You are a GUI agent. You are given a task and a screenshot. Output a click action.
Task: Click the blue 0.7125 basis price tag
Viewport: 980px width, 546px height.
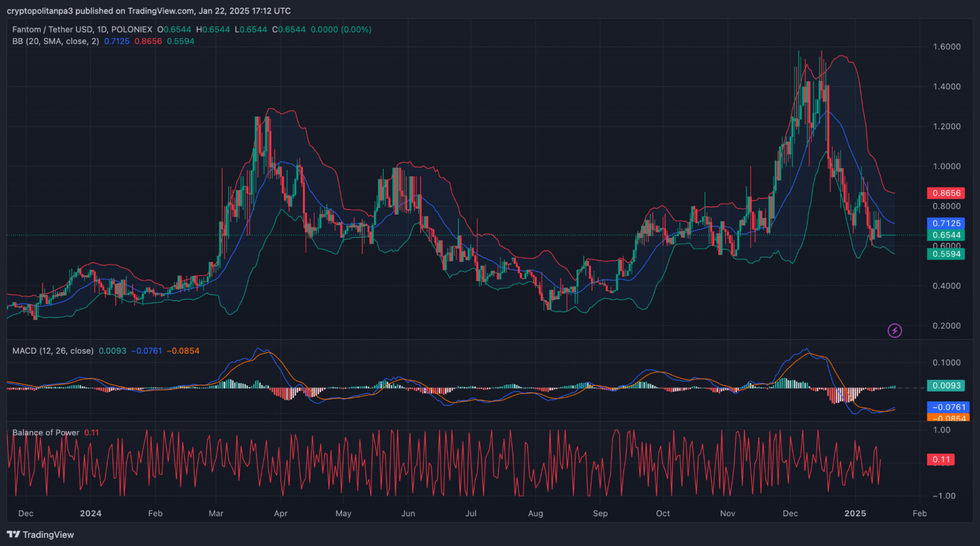click(x=946, y=223)
